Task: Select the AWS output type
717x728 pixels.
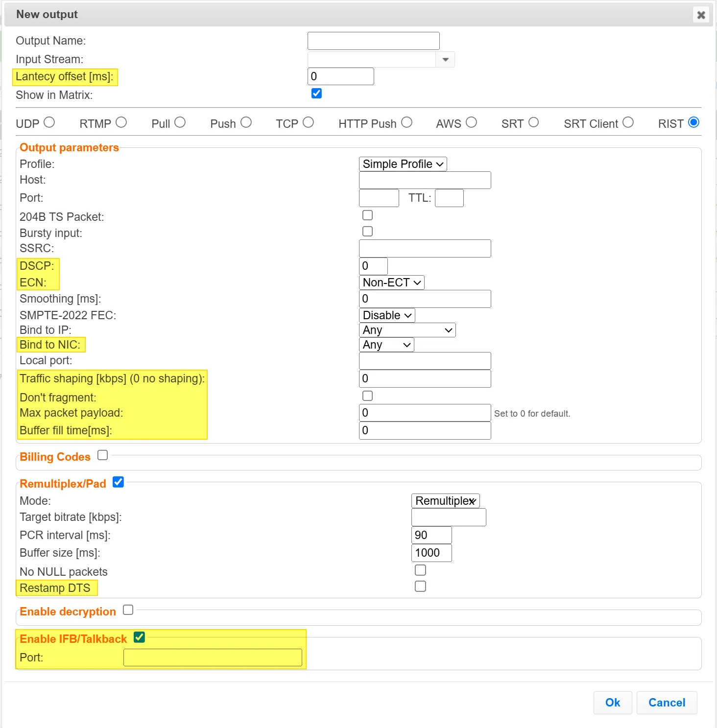Action: (x=471, y=122)
